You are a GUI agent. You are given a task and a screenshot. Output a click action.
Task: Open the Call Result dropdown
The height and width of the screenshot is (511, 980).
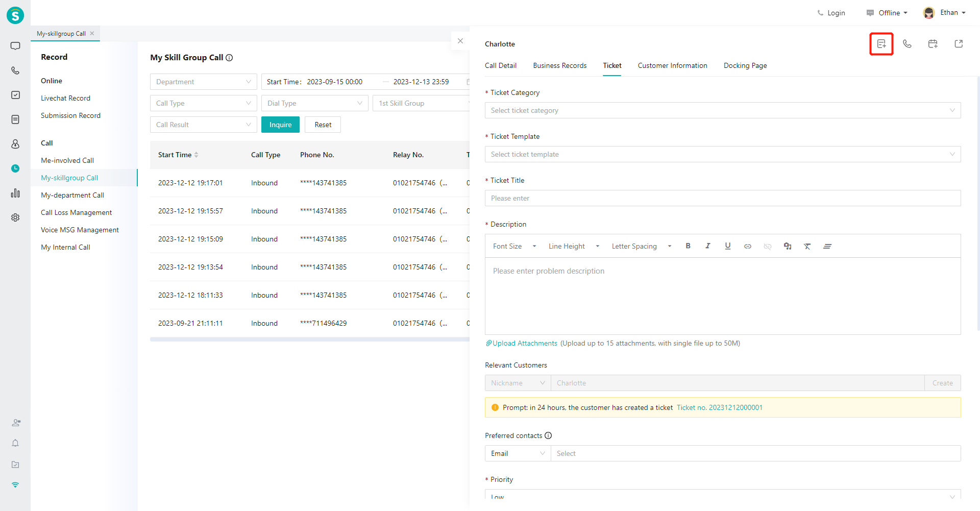point(204,125)
